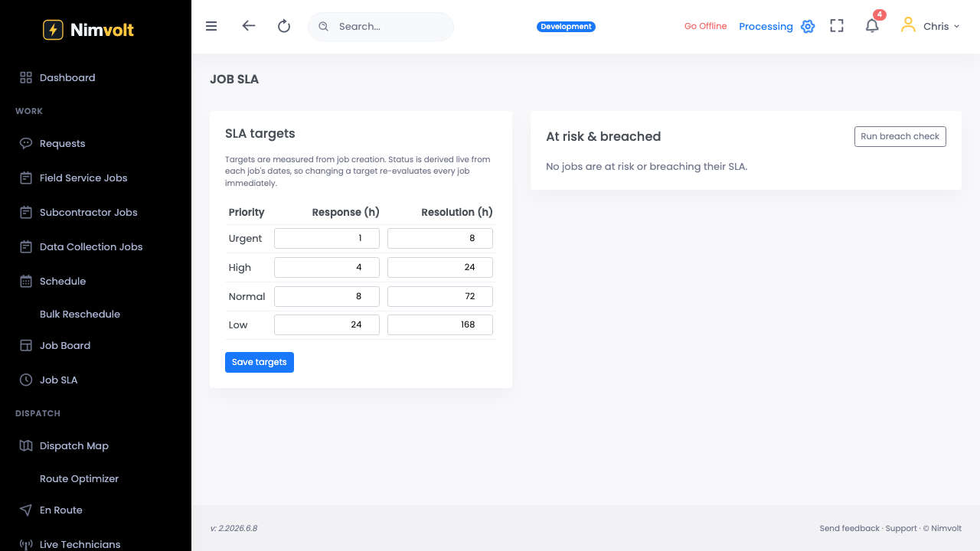Open Live Technicians page
This screenshot has width=980, height=551.
pyautogui.click(x=80, y=544)
